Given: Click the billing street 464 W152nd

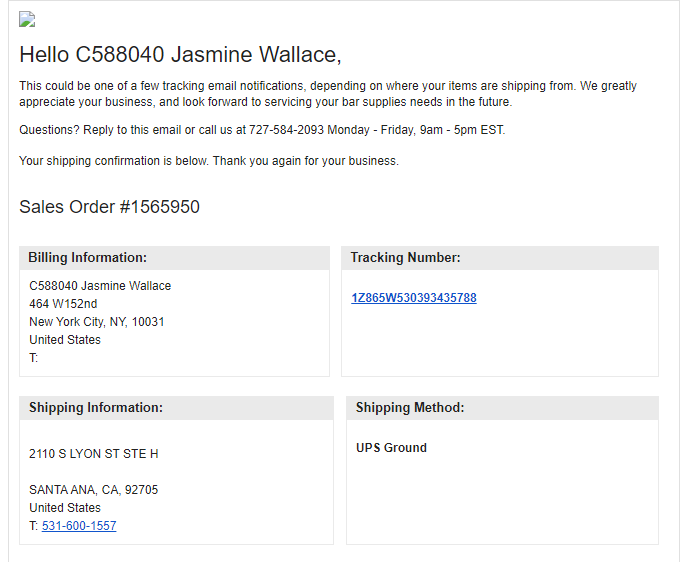Looking at the screenshot, I should 63,304.
